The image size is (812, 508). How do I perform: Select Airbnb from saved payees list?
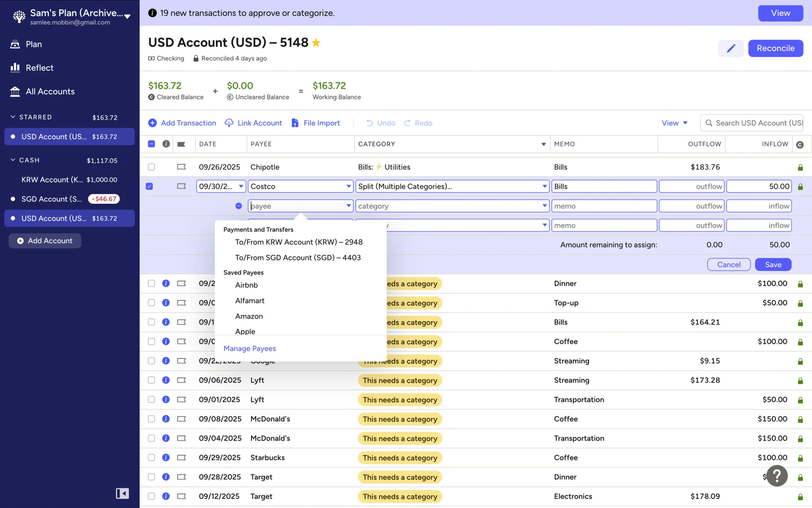[247, 285]
